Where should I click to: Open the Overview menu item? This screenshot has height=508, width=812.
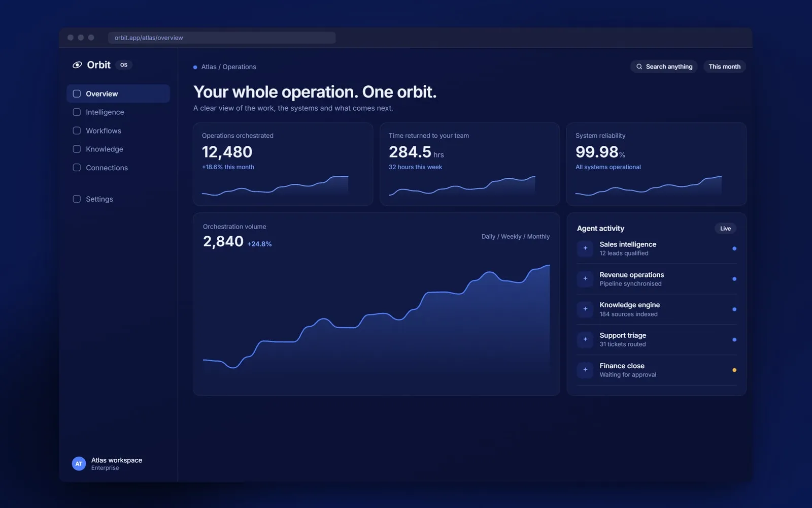[x=118, y=93]
